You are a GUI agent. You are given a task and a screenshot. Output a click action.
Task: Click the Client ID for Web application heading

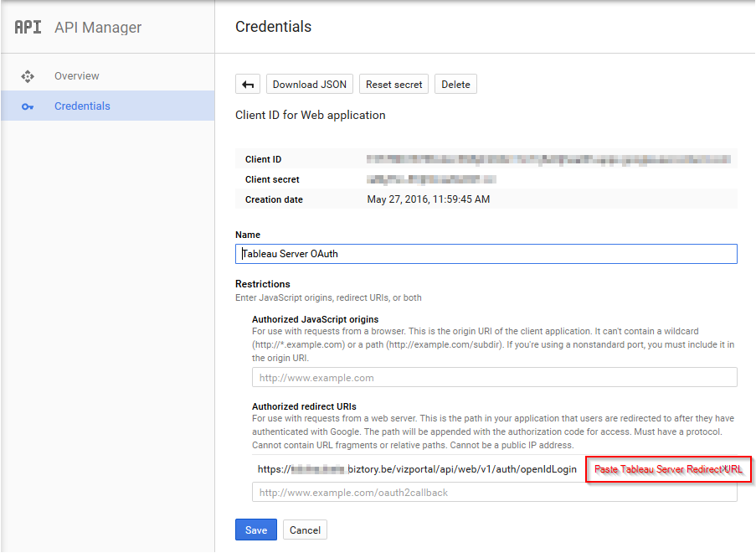click(311, 115)
